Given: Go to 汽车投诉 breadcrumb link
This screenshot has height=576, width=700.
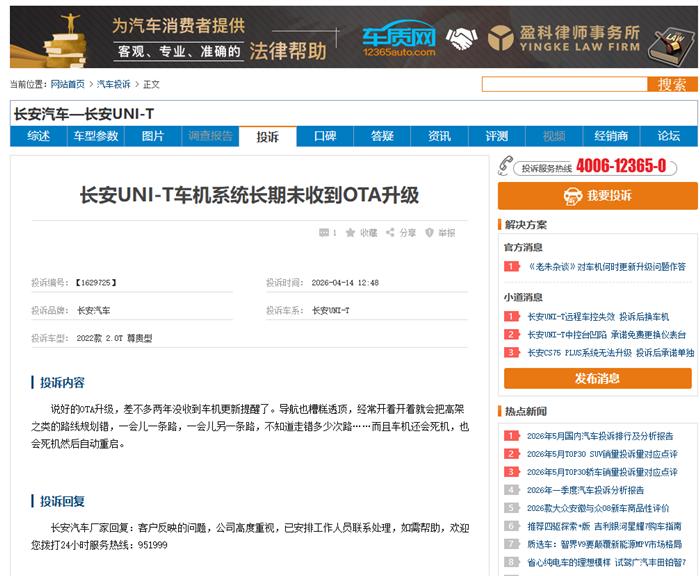Looking at the screenshot, I should click(x=113, y=84).
